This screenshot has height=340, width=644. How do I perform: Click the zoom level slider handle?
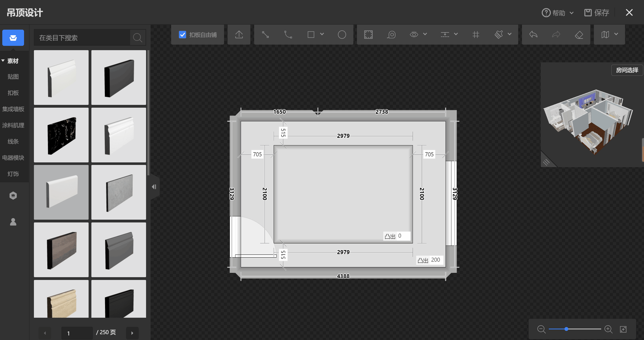pos(566,329)
